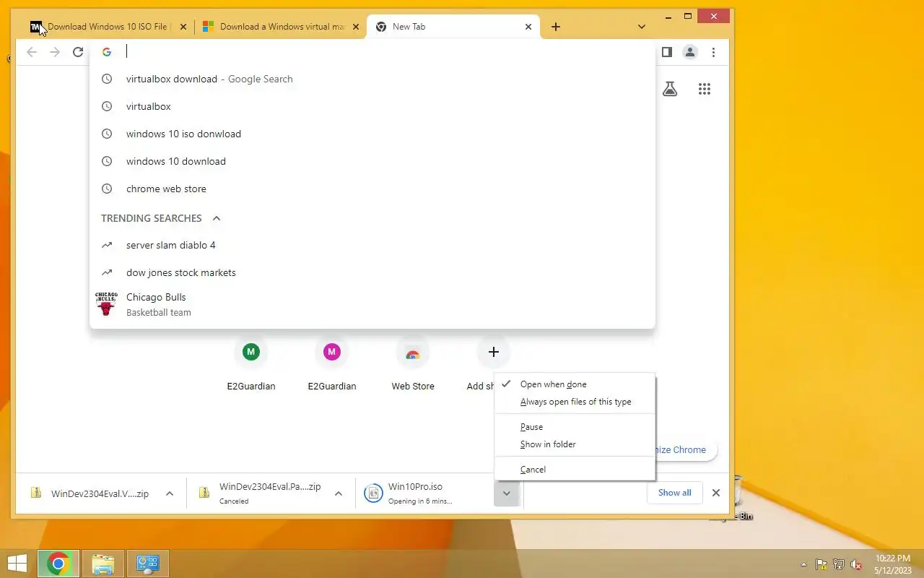
Task: Click the browser forward arrow
Action: click(x=55, y=52)
